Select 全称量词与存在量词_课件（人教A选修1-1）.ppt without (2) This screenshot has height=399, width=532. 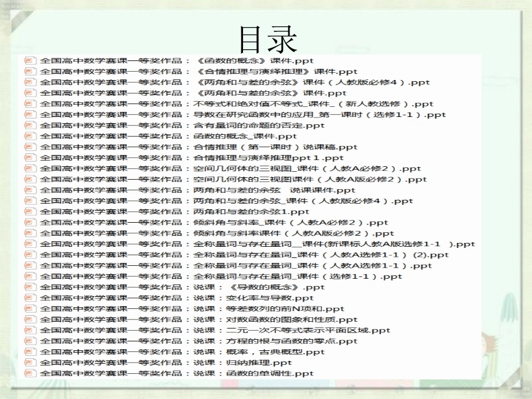pyautogui.click(x=236, y=266)
